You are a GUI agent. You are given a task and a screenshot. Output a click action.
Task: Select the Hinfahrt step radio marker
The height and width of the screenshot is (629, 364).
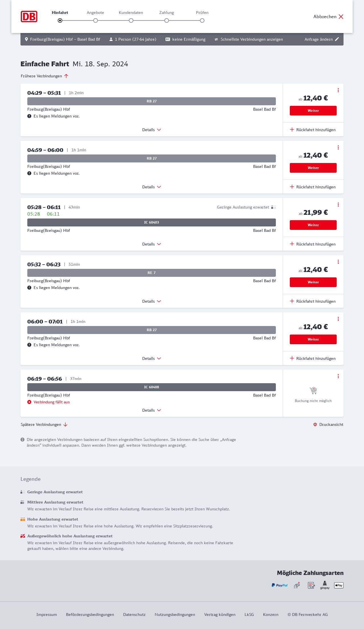tap(60, 20)
